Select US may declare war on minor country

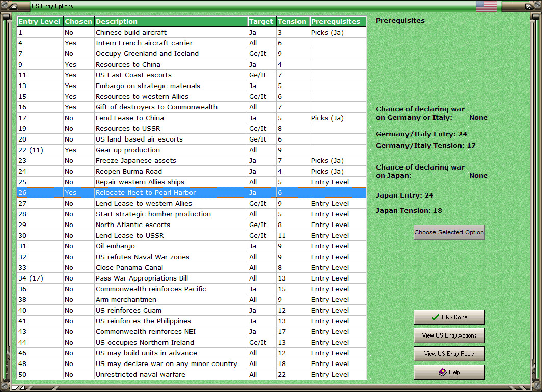pyautogui.click(x=192, y=364)
